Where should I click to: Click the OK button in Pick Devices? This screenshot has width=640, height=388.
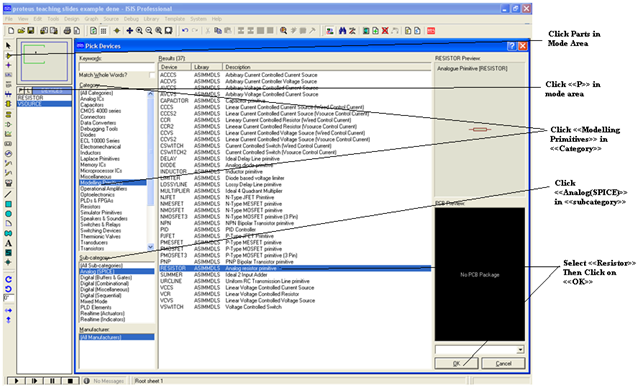(x=456, y=363)
